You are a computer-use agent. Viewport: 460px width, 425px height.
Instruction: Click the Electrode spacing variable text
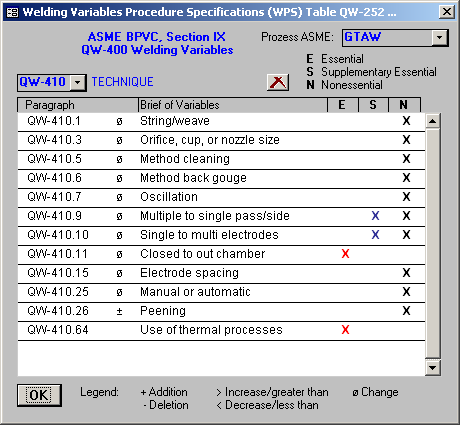(x=189, y=273)
